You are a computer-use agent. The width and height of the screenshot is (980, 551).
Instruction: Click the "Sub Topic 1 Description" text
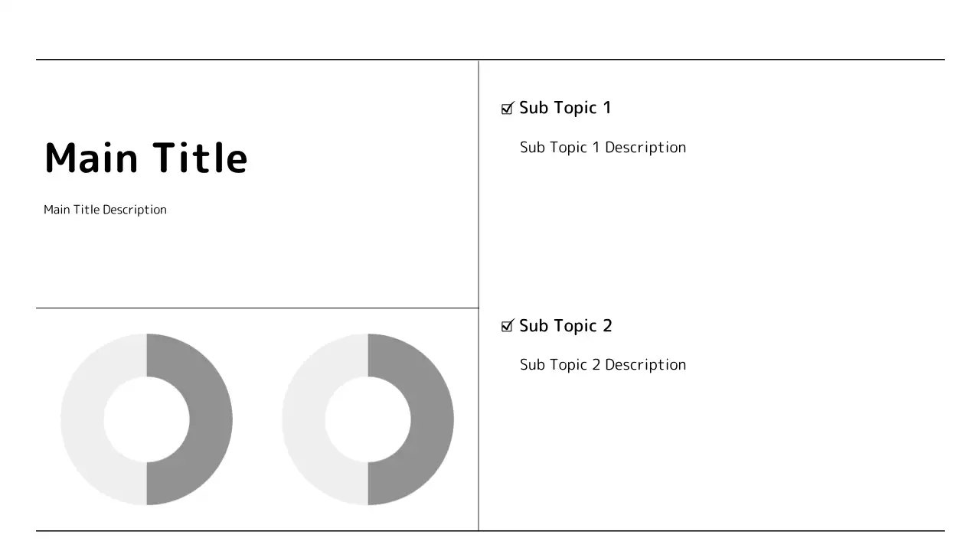[x=603, y=147]
